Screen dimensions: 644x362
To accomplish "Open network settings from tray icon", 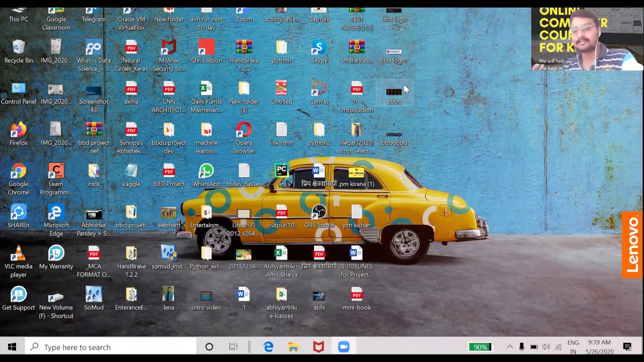I will [x=558, y=347].
